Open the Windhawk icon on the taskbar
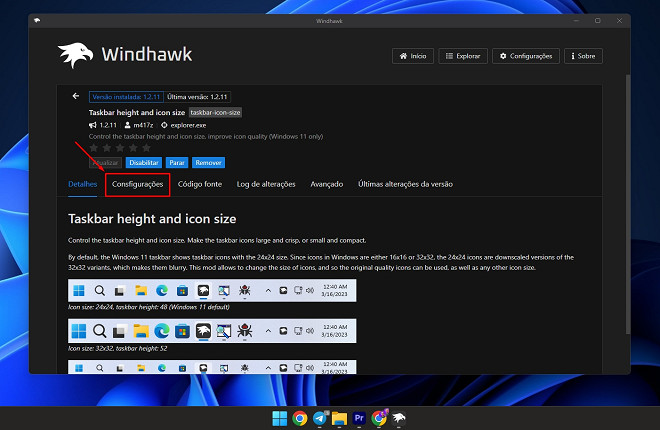Viewport: 660px width, 430px height. (399, 418)
